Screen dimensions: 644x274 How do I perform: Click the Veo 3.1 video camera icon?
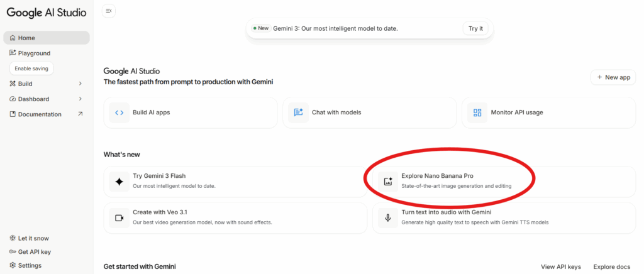coord(119,217)
